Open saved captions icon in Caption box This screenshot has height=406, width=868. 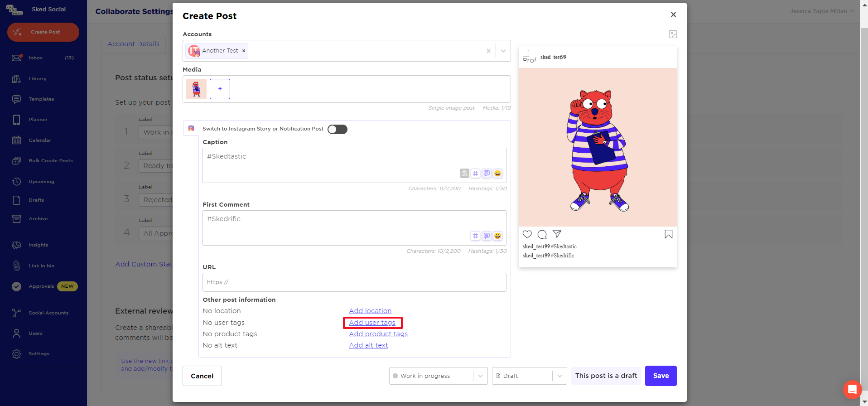tap(487, 173)
